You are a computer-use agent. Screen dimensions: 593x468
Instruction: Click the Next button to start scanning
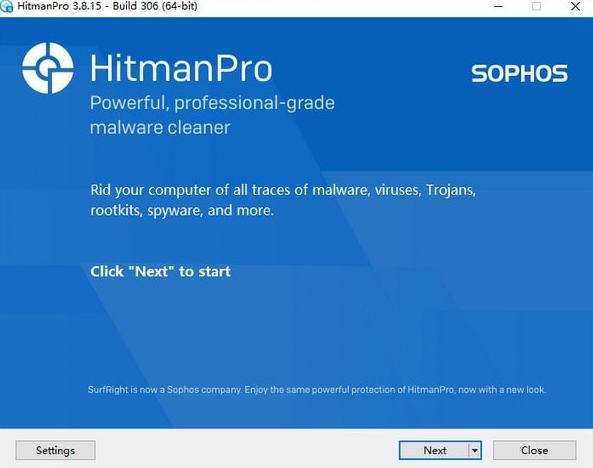pos(434,450)
